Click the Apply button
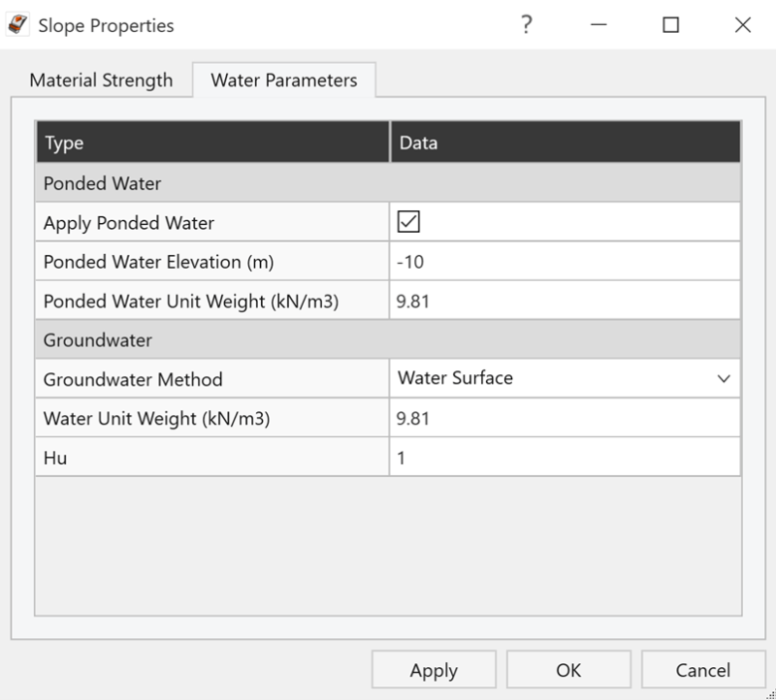Viewport: 776px width, 700px height. 434,670
